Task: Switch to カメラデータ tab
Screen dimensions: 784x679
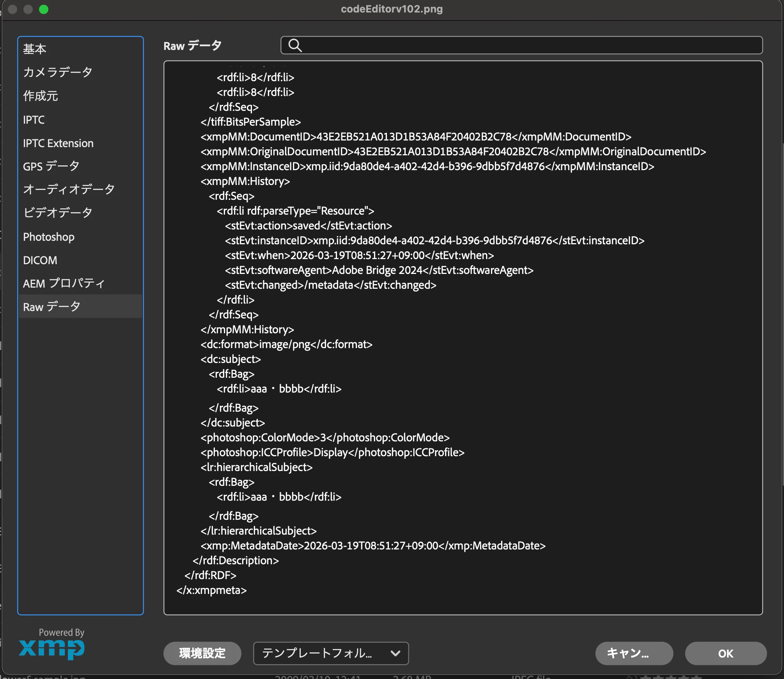Action: pos(57,72)
